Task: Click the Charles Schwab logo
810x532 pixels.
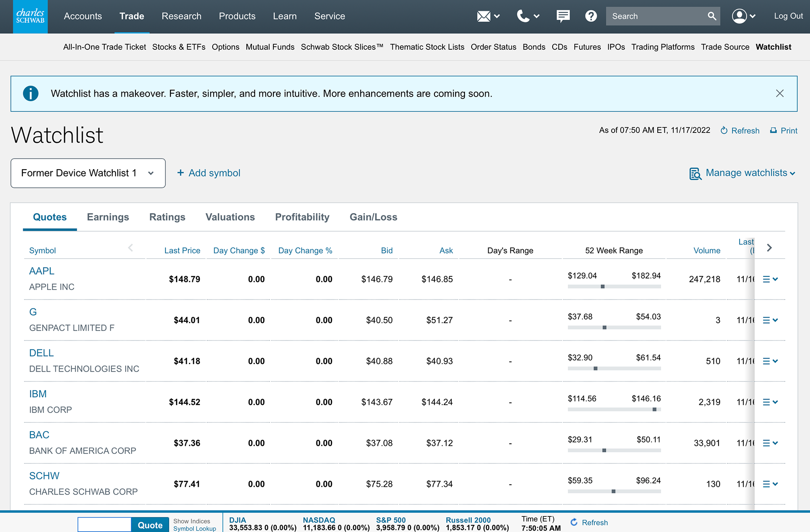Action: [x=30, y=16]
